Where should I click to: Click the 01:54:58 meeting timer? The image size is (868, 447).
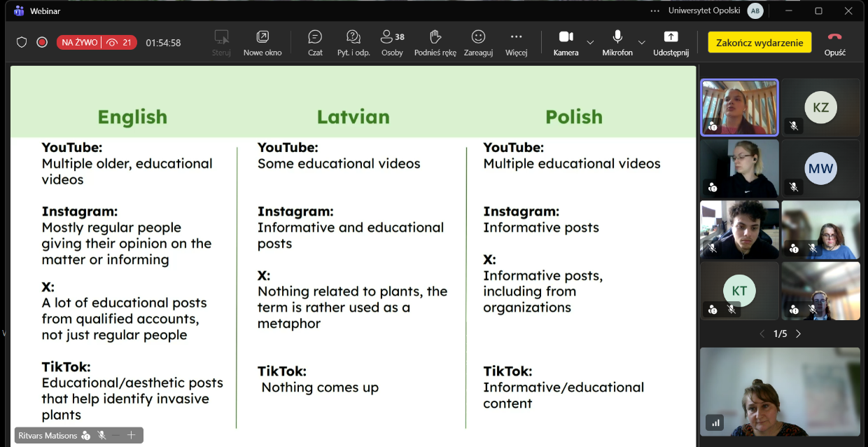point(163,43)
